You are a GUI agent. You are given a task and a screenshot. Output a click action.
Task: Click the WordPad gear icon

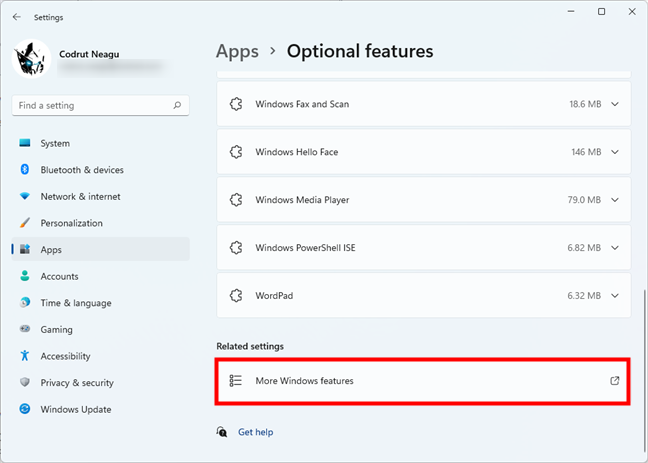click(x=236, y=296)
